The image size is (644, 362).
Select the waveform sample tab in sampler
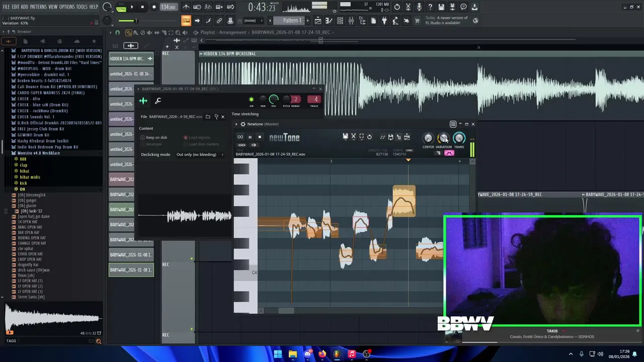(143, 101)
